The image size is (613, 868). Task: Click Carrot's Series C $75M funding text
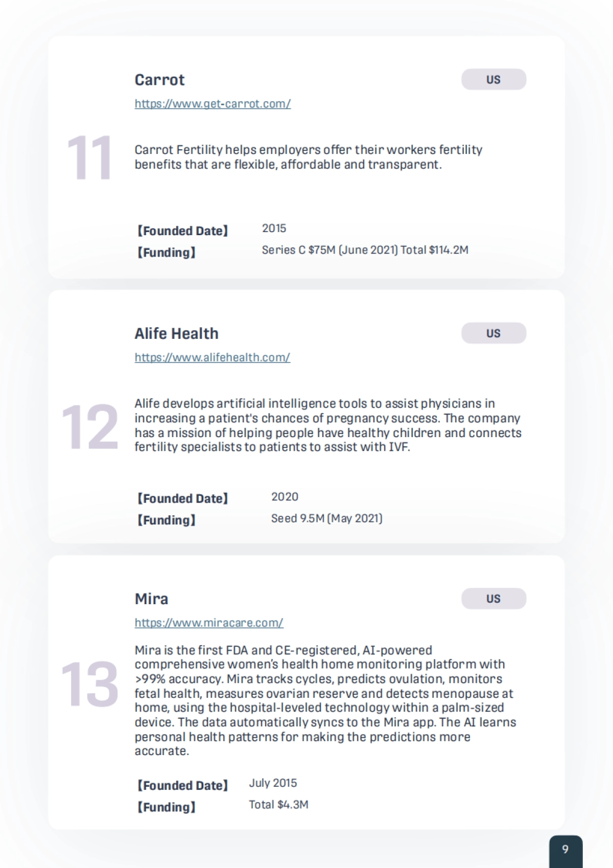pos(365,250)
